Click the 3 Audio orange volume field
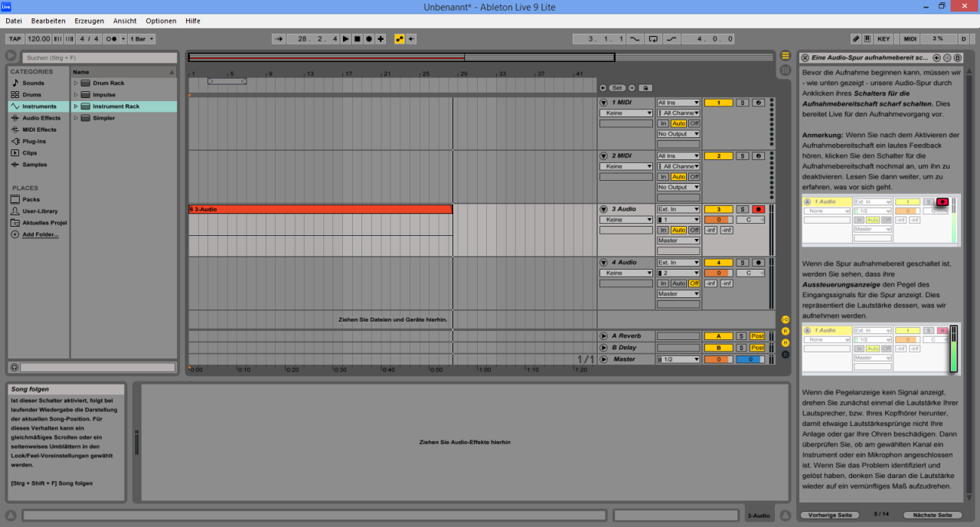The height and width of the screenshot is (527, 980). pos(718,220)
